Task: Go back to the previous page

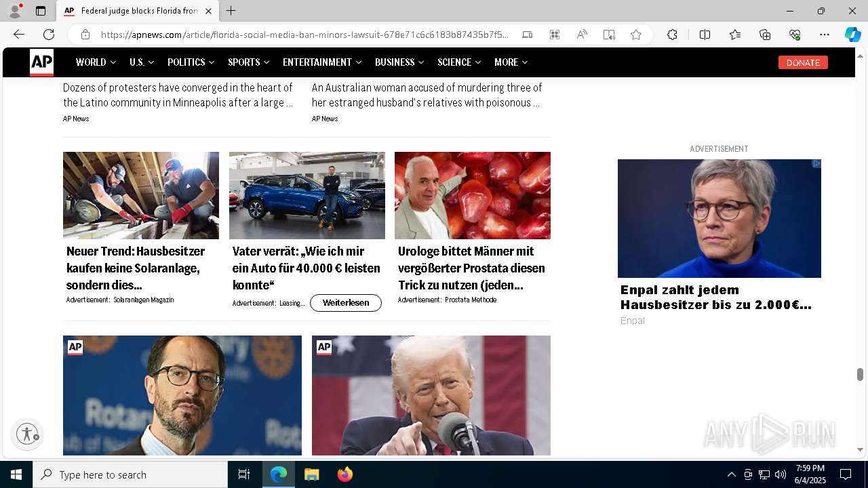Action: point(18,35)
